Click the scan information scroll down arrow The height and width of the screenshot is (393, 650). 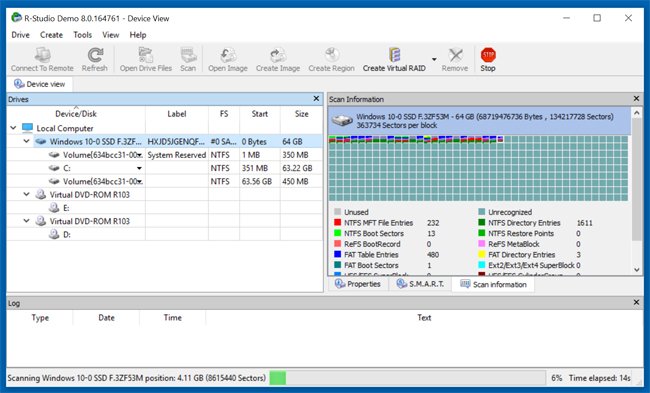[x=637, y=270]
